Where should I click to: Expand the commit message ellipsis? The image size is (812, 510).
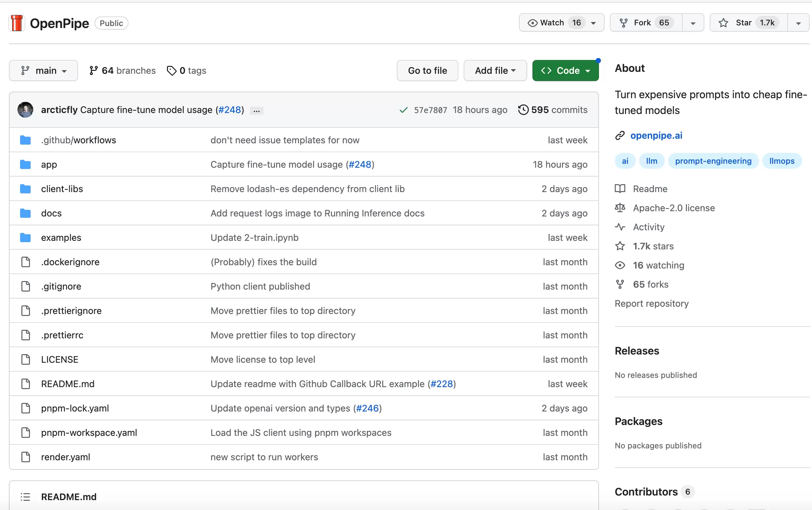pyautogui.click(x=257, y=111)
